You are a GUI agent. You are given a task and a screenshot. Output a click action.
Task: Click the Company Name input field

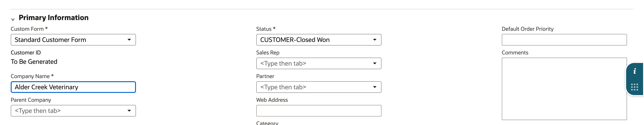point(73,87)
